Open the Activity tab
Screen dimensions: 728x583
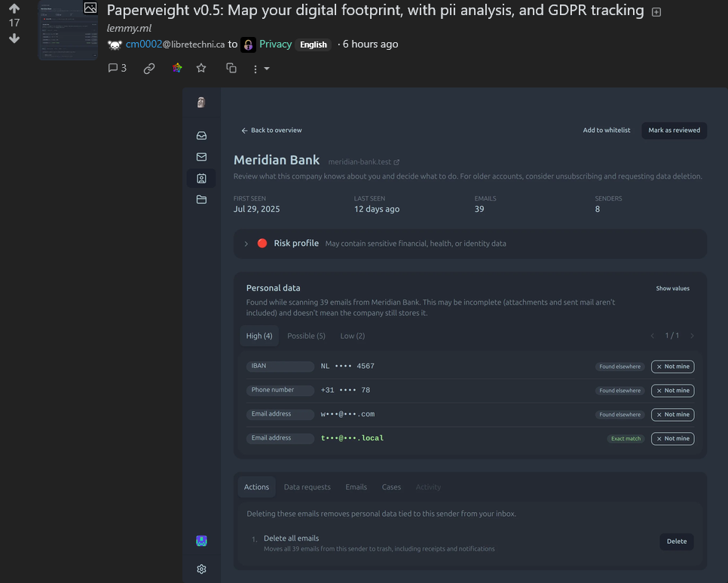tap(428, 487)
